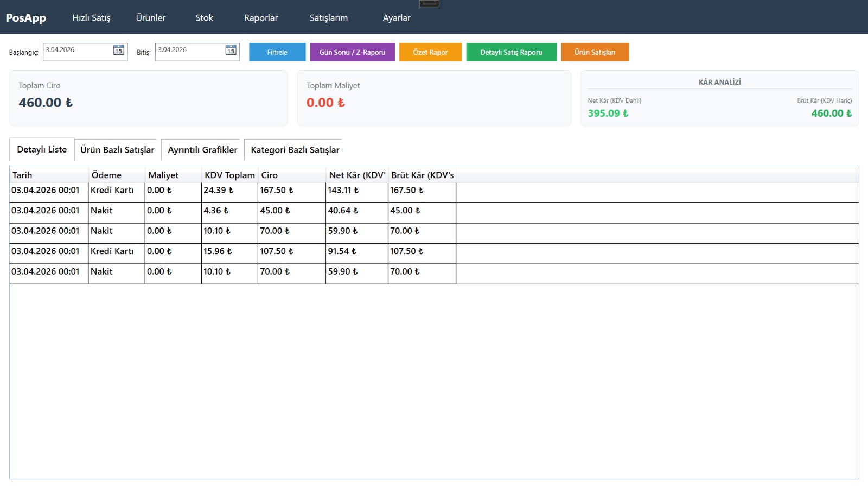Viewport: 868px width, 488px height.
Task: Open the Detaylı Satış Raporu
Action: pos(511,52)
